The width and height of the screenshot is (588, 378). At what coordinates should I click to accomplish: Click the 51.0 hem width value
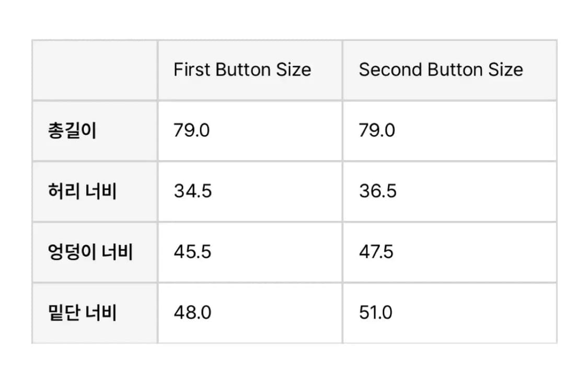[x=376, y=313]
